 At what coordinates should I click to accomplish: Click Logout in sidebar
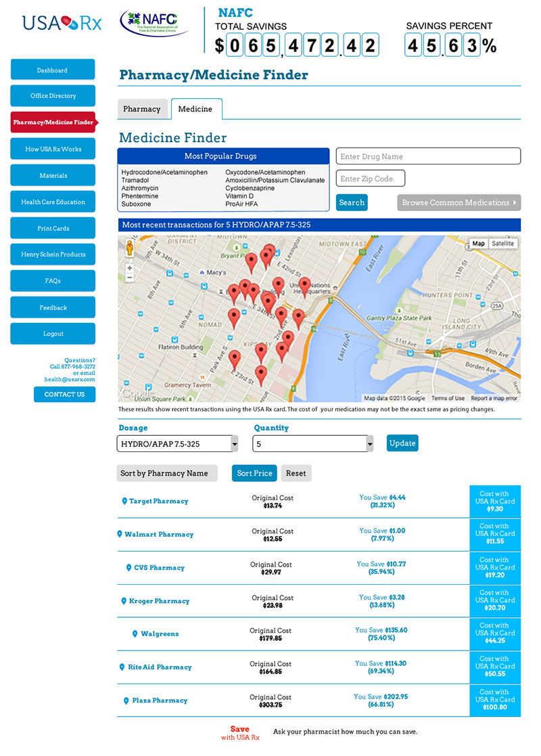[x=53, y=334]
